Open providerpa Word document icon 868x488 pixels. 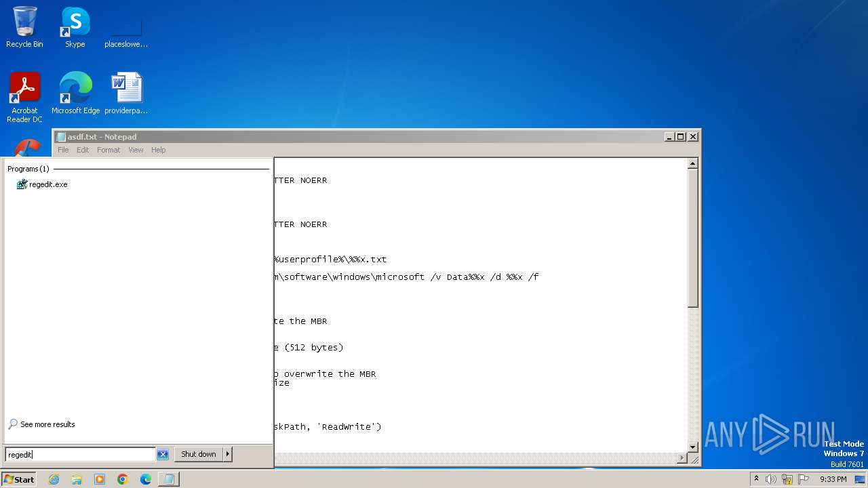point(126,94)
